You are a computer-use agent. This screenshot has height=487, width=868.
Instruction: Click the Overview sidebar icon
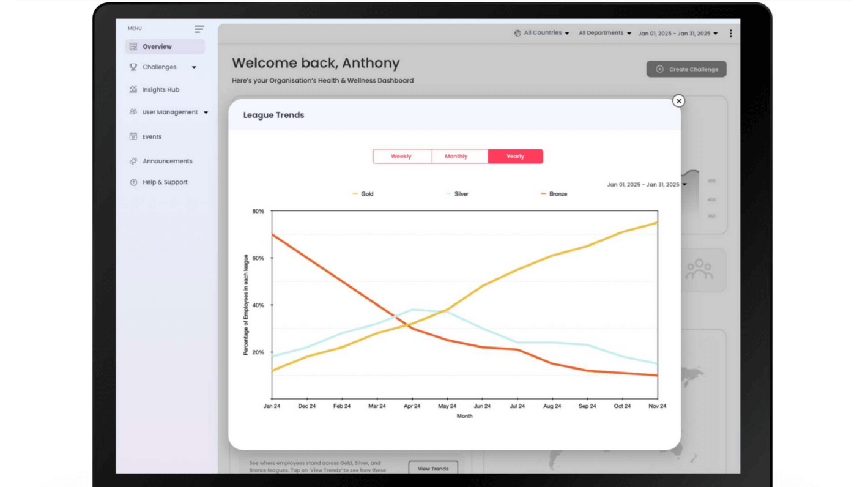(133, 46)
